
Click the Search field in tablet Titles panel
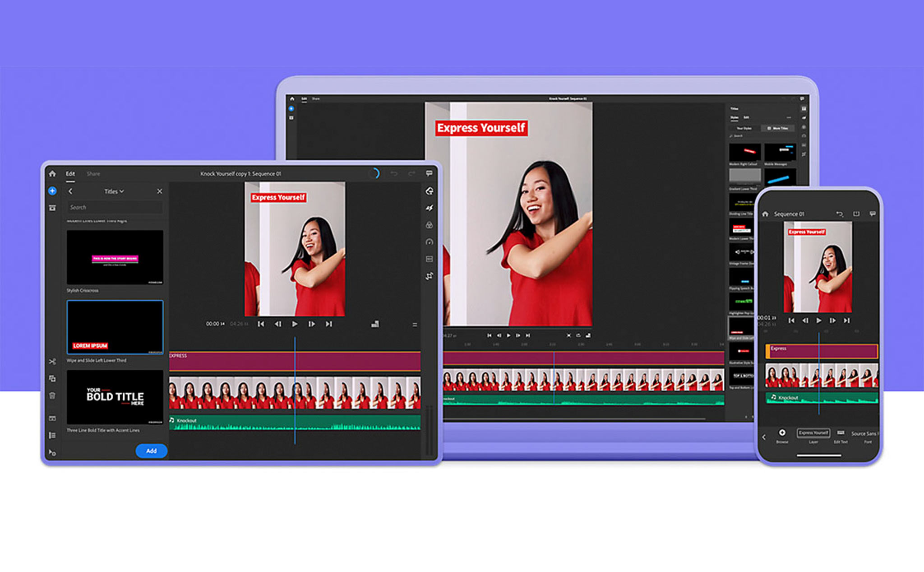115,207
